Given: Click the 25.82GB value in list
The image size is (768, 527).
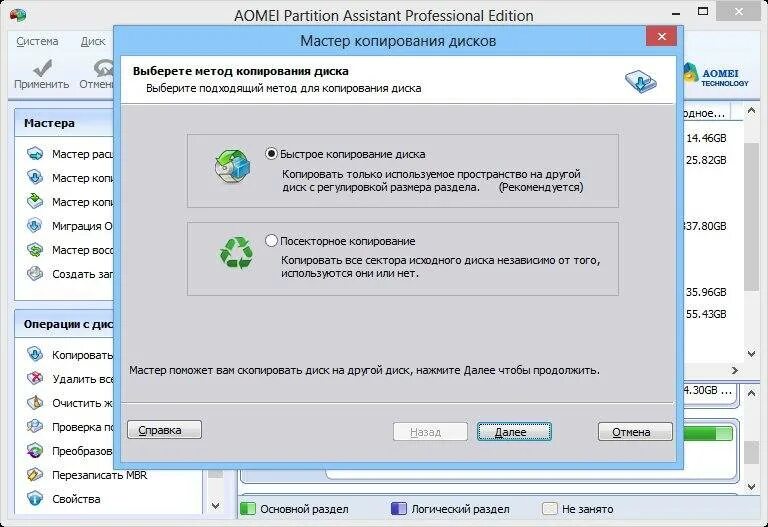Looking at the screenshot, I should click(706, 160).
